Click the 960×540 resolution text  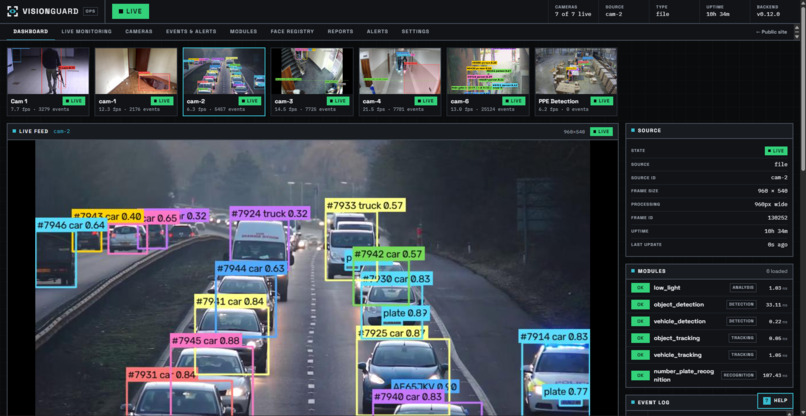click(574, 132)
